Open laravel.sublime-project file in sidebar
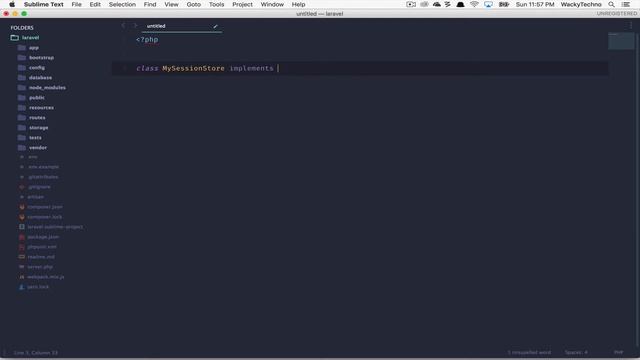Screen dimensions: 640x360 click(55, 227)
